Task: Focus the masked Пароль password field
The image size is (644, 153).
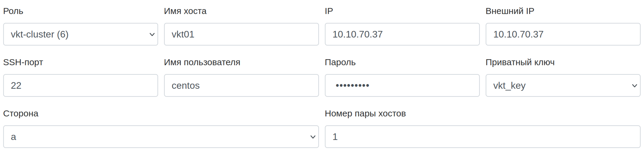Action: 402,85
